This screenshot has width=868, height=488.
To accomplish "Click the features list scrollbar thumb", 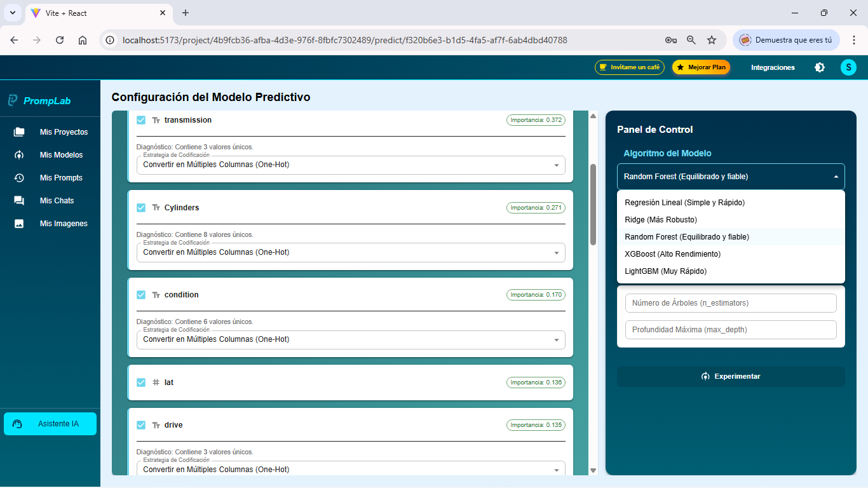I will pos(593,205).
